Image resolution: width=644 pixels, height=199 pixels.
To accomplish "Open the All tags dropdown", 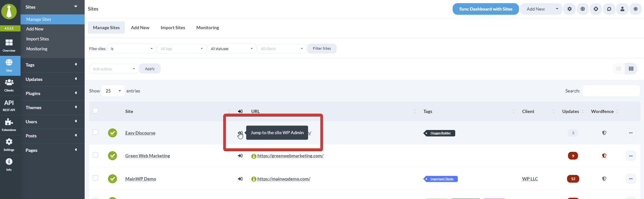I will click(x=182, y=49).
